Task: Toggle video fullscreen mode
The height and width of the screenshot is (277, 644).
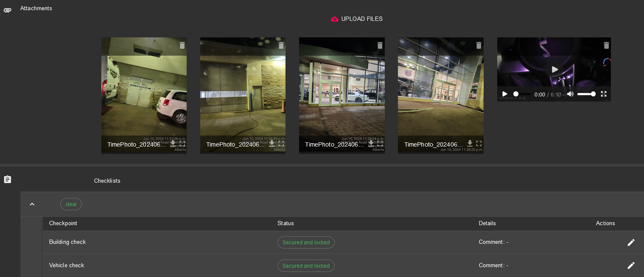Action: click(604, 94)
